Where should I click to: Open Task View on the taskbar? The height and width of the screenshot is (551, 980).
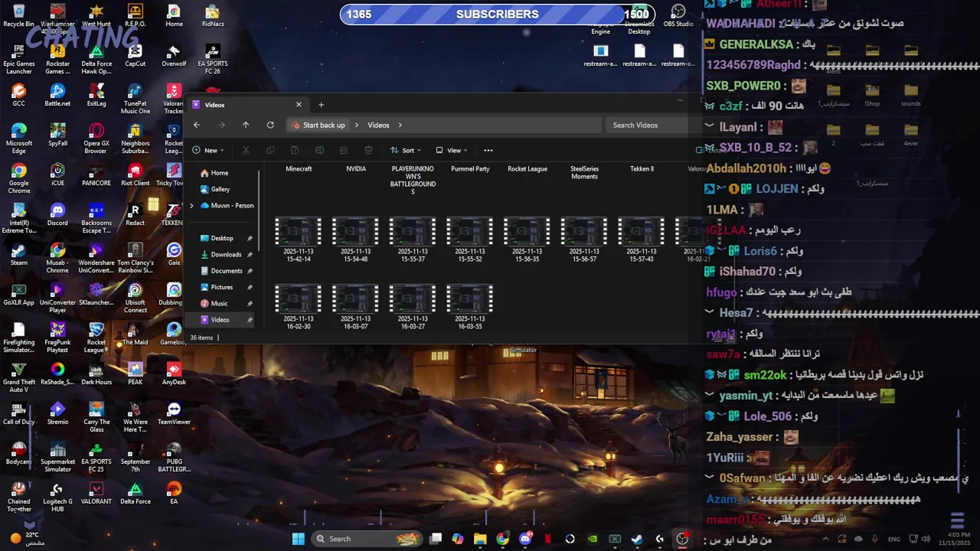pyautogui.click(x=436, y=539)
